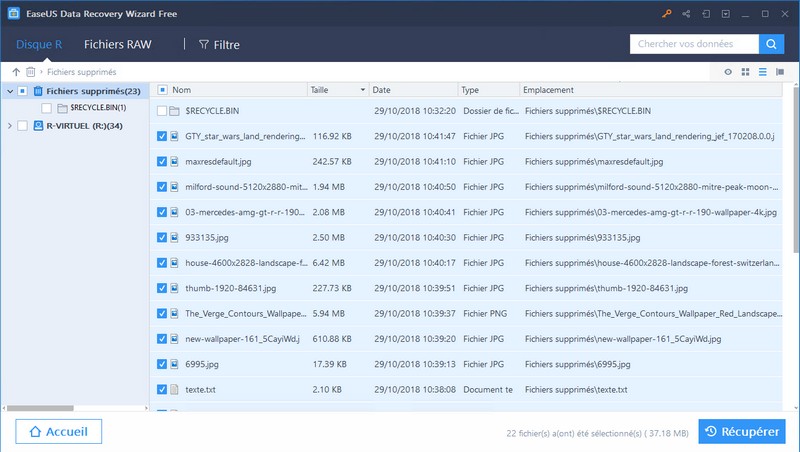Image resolution: width=800 pixels, height=452 pixels.
Task: Click the Accueil home button
Action: pos(59,431)
